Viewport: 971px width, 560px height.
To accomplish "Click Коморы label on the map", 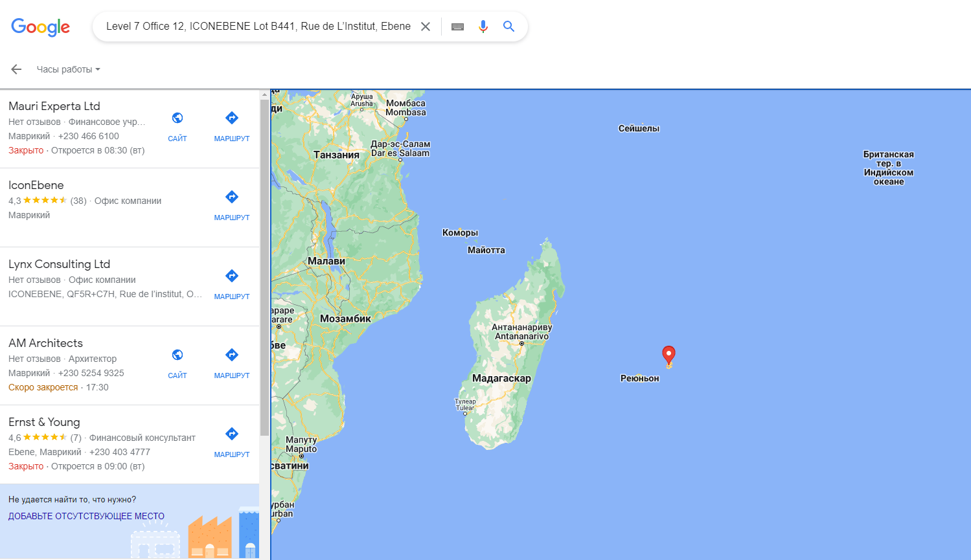I will click(x=460, y=232).
